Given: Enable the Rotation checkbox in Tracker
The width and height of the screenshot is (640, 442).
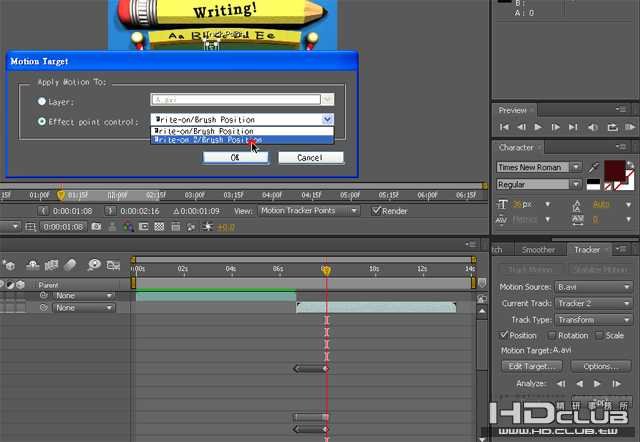Looking at the screenshot, I should coord(552,335).
